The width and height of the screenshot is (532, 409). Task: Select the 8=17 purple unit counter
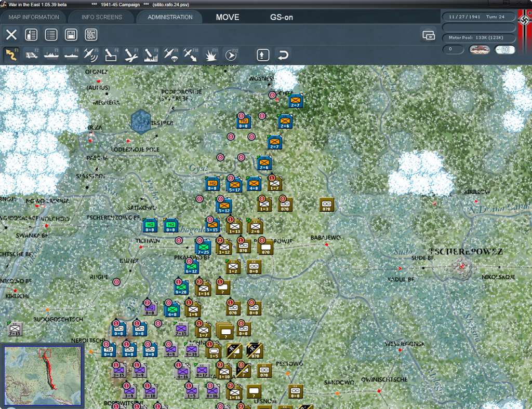pyautogui.click(x=202, y=371)
